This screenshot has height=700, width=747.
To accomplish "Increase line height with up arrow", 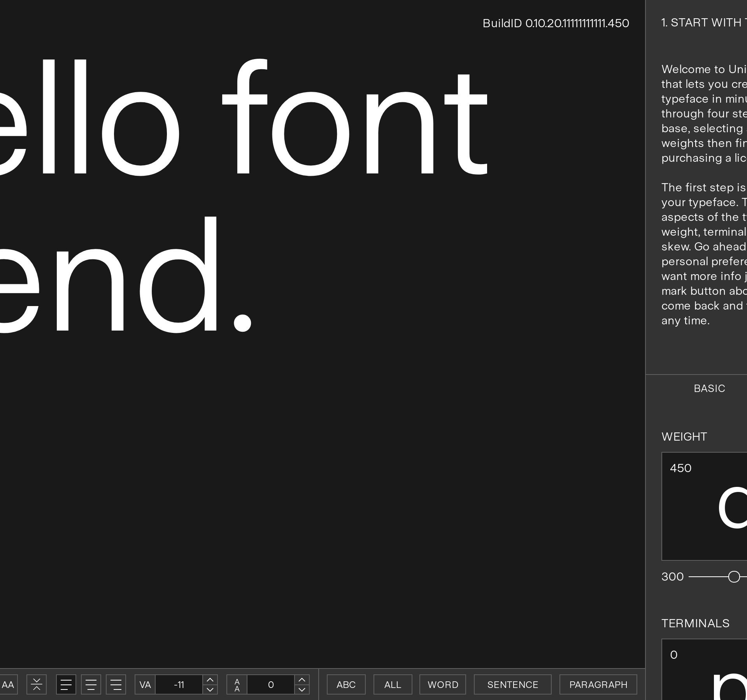I will [302, 680].
